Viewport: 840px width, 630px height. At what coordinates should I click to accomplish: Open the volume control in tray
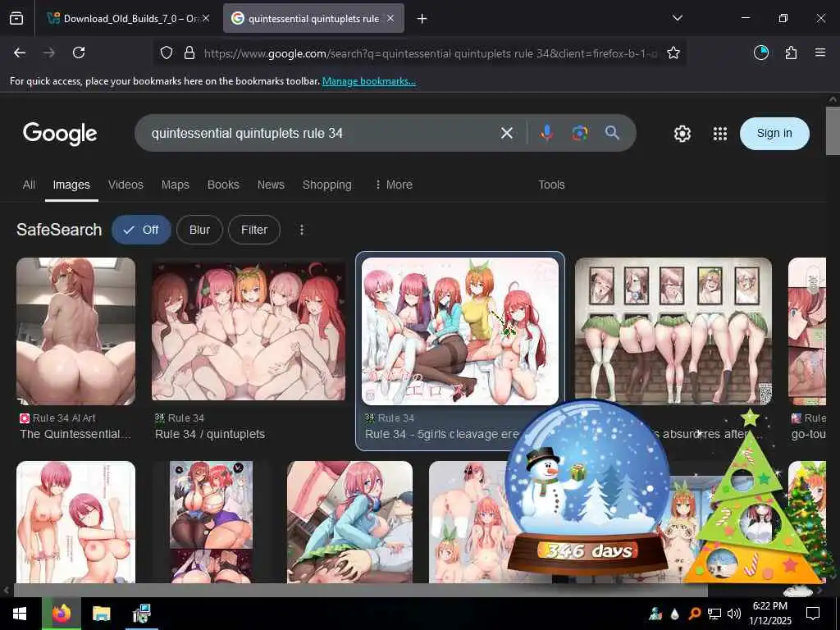734,614
